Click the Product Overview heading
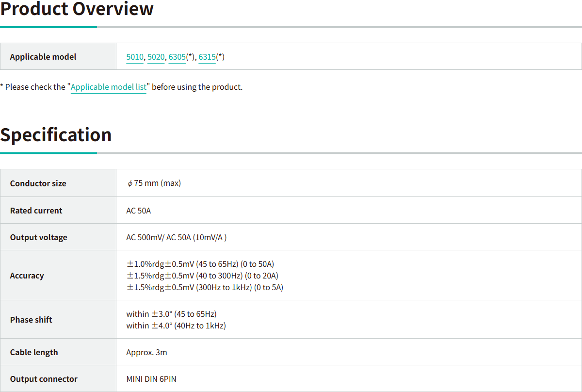 [x=77, y=9]
